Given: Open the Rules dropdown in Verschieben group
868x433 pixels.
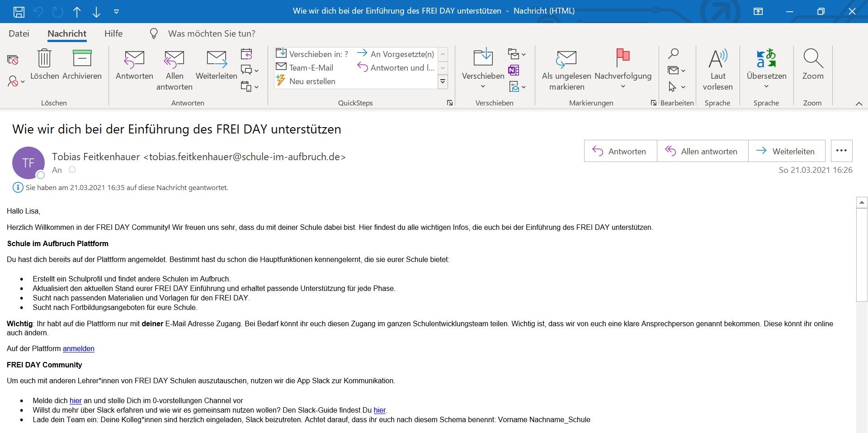Looking at the screenshot, I should [x=517, y=54].
